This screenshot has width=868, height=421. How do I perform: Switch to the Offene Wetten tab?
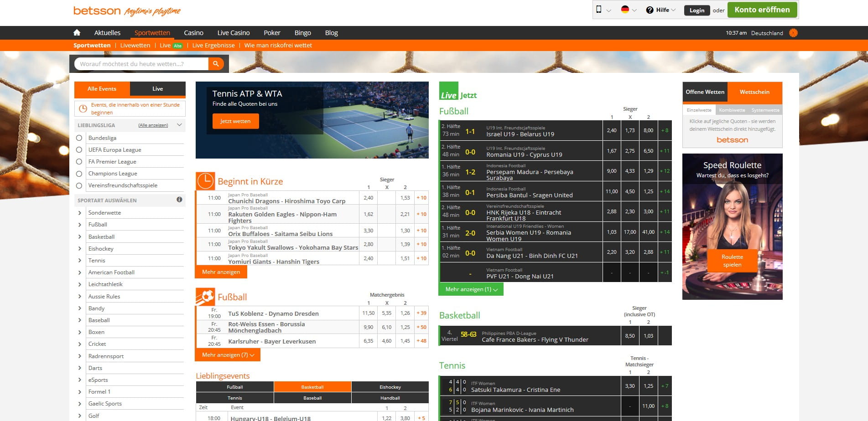705,92
